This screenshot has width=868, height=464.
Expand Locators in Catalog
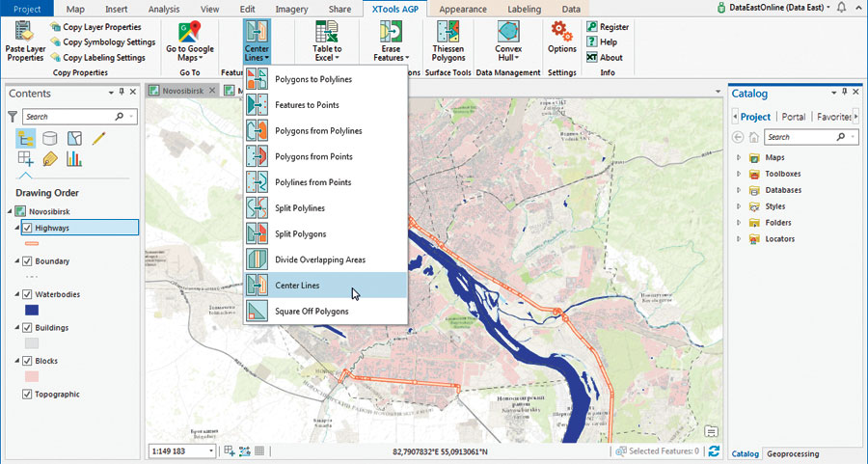(x=739, y=238)
